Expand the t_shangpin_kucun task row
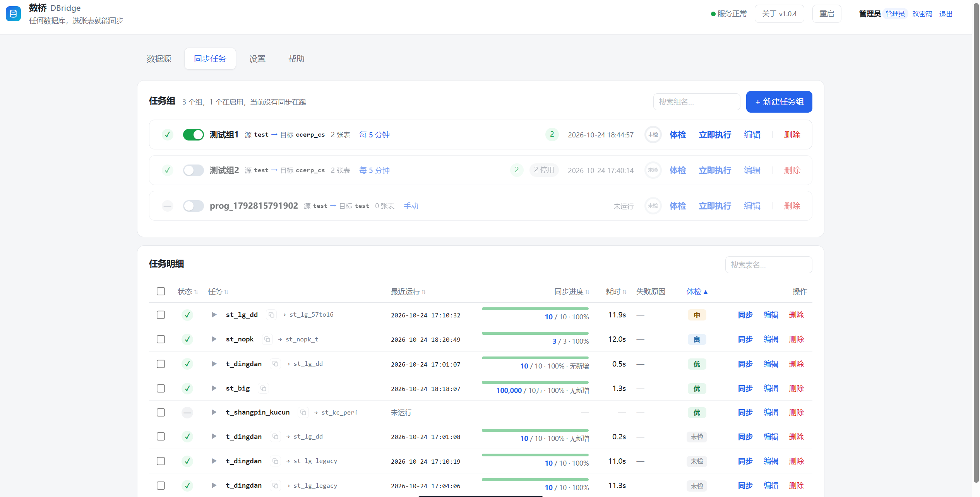Screen dimensions: 980x497 click(214, 412)
